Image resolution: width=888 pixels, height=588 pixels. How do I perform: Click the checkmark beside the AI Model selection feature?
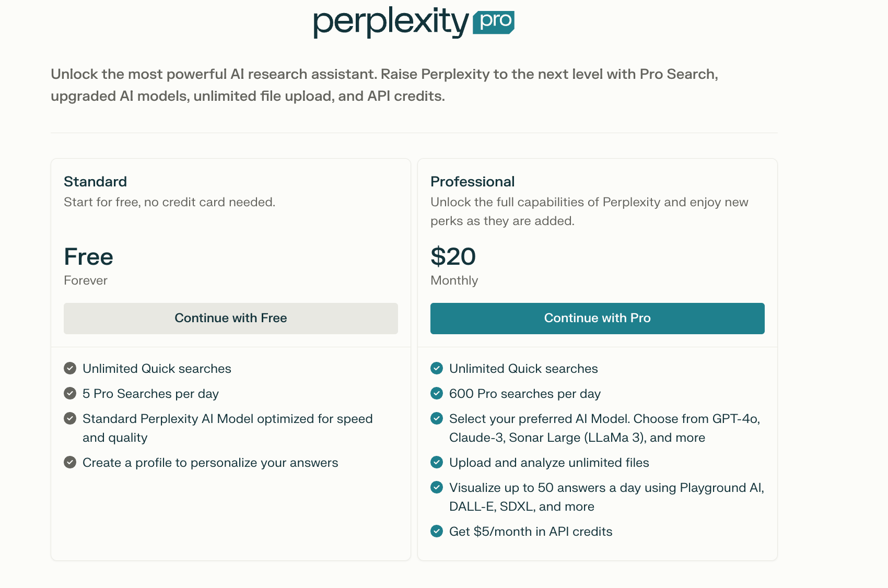437,418
